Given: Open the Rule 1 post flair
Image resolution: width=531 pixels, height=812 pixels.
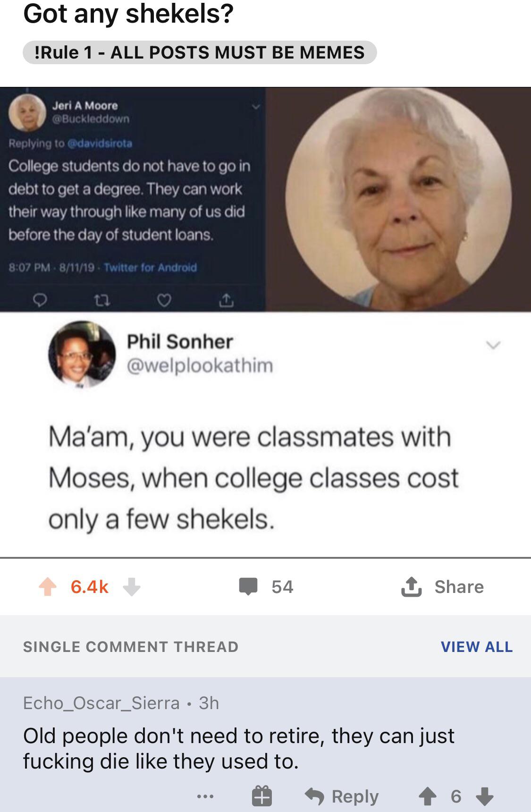Looking at the screenshot, I should (200, 52).
